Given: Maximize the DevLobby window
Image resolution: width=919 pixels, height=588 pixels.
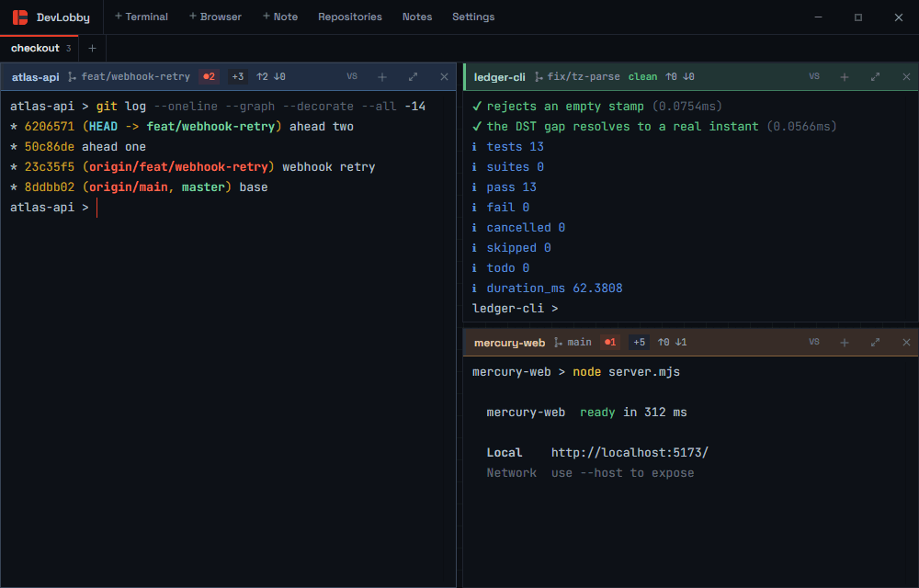Looking at the screenshot, I should [x=858, y=17].
